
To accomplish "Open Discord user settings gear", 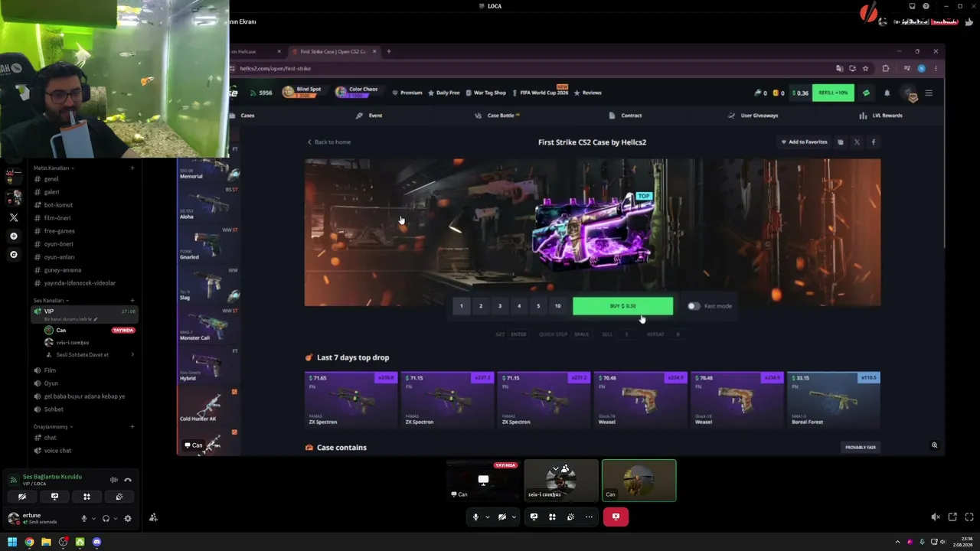I will (128, 518).
